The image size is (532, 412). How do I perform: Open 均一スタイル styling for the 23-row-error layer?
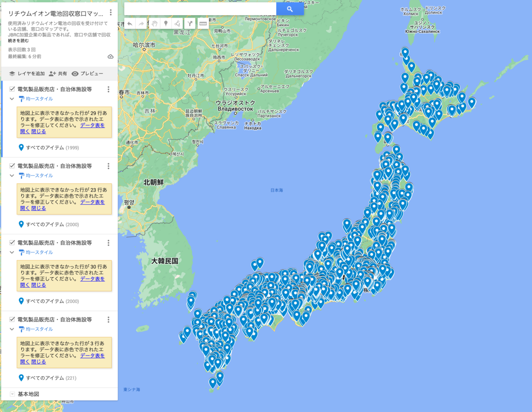(36, 176)
